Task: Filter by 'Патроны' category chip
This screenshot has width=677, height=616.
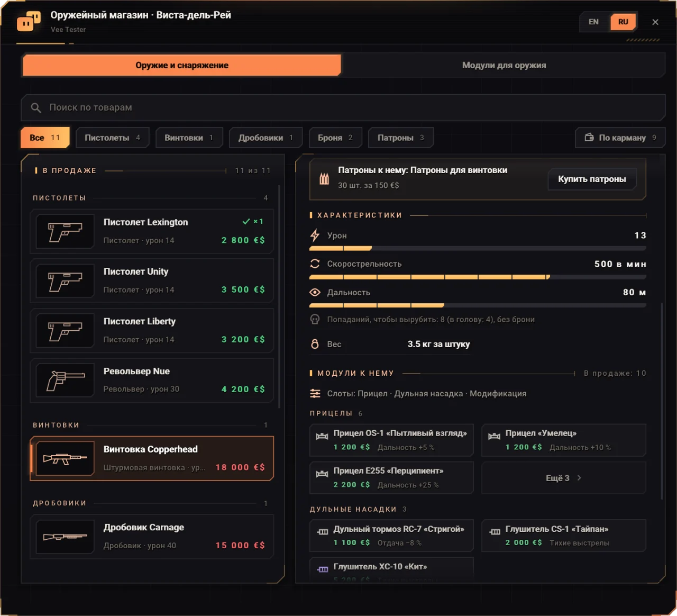Action: tap(401, 138)
